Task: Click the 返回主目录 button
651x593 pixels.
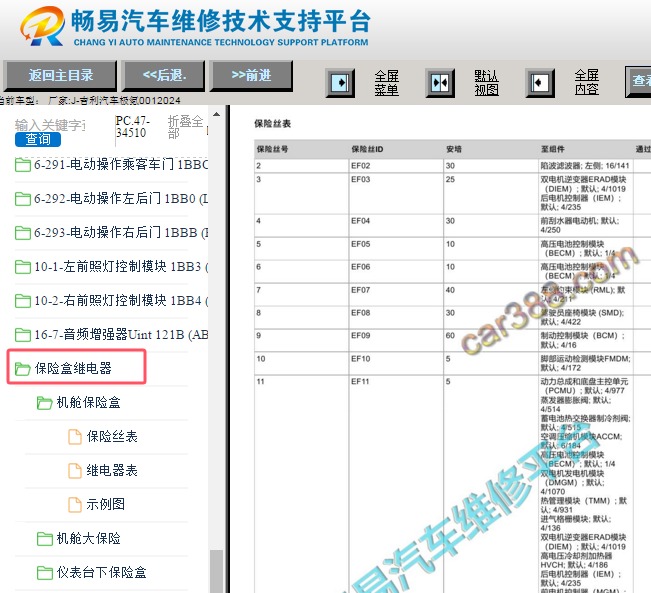Action: (60, 76)
